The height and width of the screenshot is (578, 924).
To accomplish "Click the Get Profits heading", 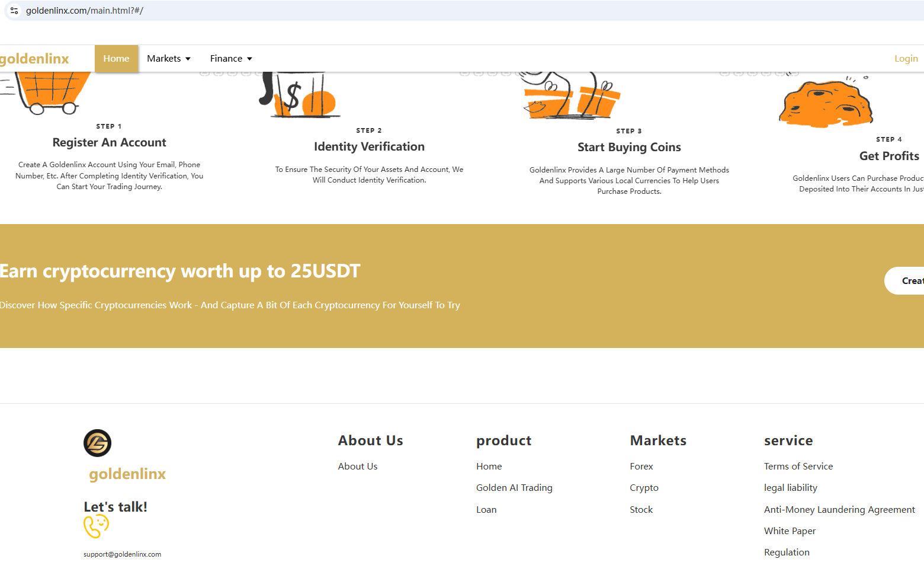I will [x=889, y=156].
